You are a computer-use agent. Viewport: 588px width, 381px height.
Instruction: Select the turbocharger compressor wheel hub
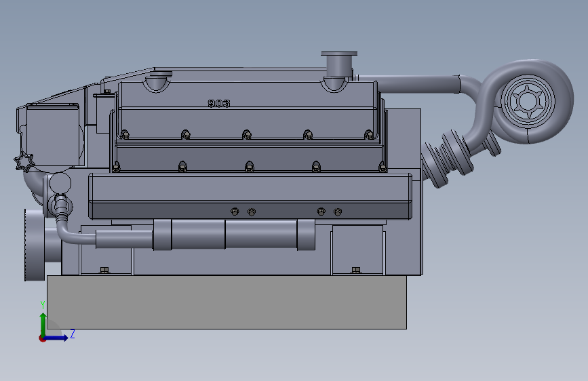(x=528, y=102)
